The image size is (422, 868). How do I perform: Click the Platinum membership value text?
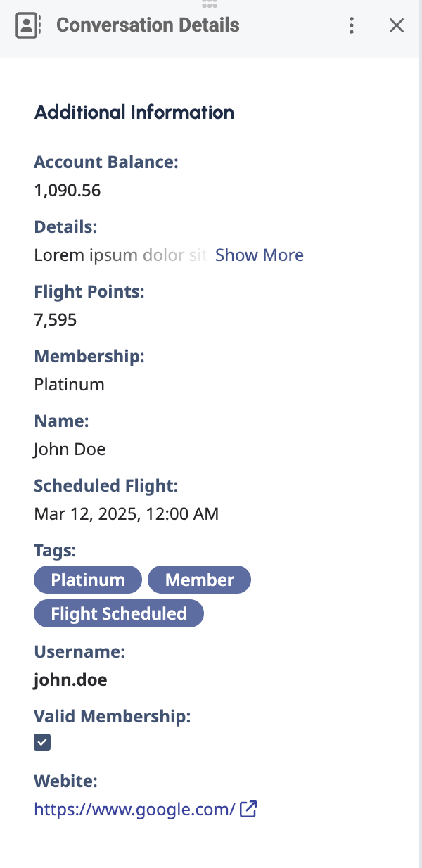[69, 384]
